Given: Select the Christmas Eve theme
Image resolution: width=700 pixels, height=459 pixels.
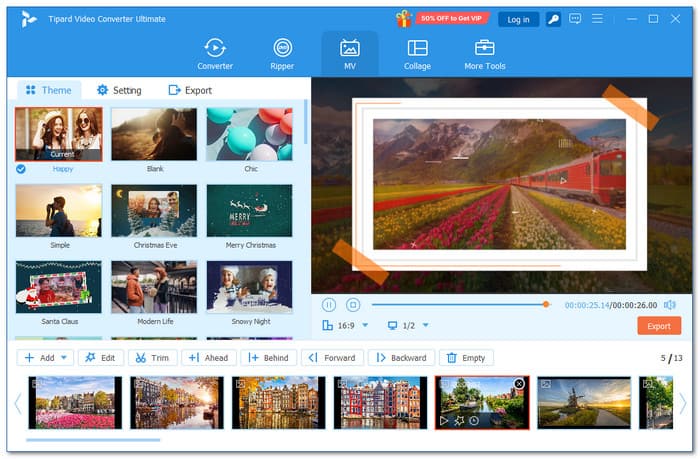Looking at the screenshot, I should (x=154, y=210).
